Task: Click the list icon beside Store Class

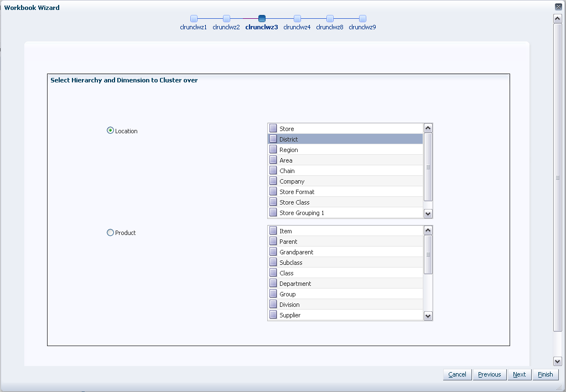Action: (273, 202)
